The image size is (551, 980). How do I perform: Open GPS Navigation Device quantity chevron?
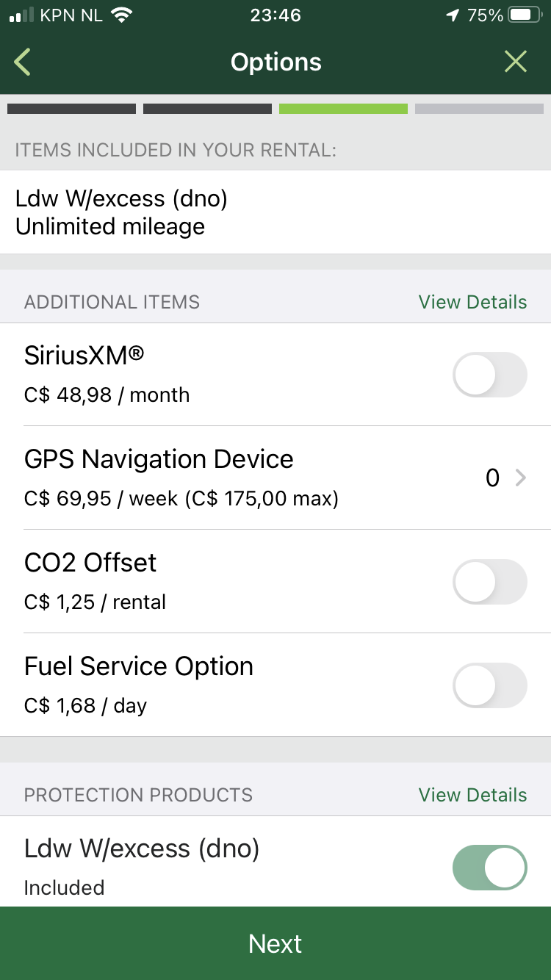[521, 478]
